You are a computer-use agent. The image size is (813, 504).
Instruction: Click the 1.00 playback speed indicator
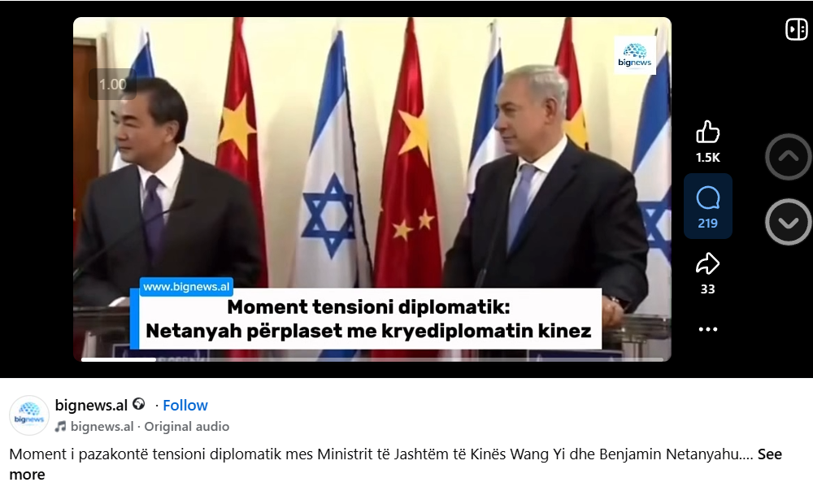112,84
